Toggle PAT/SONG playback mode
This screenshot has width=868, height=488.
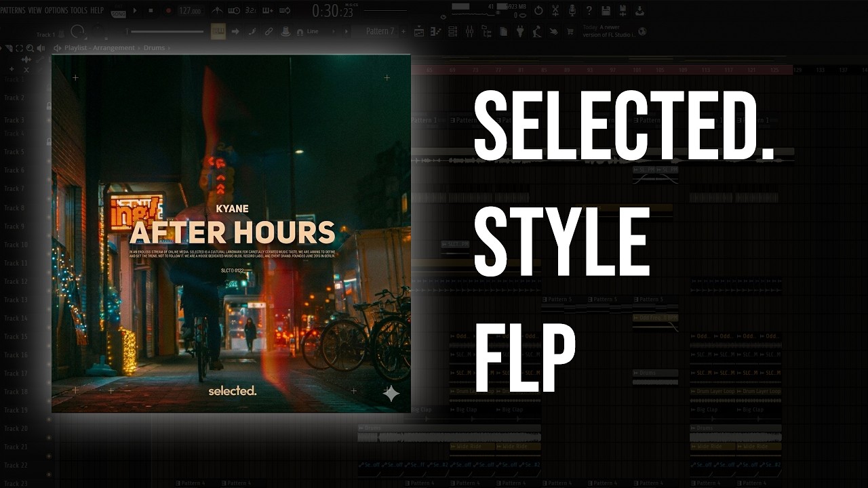pyautogui.click(x=118, y=12)
